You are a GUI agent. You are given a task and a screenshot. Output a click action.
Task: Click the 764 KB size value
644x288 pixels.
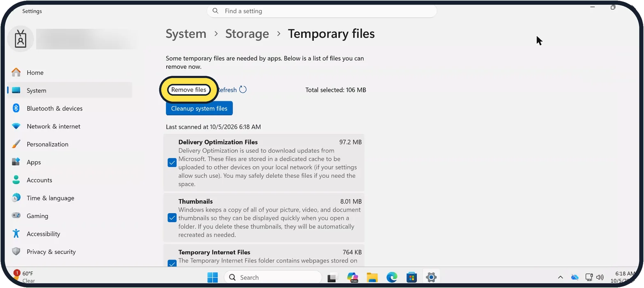(352, 252)
